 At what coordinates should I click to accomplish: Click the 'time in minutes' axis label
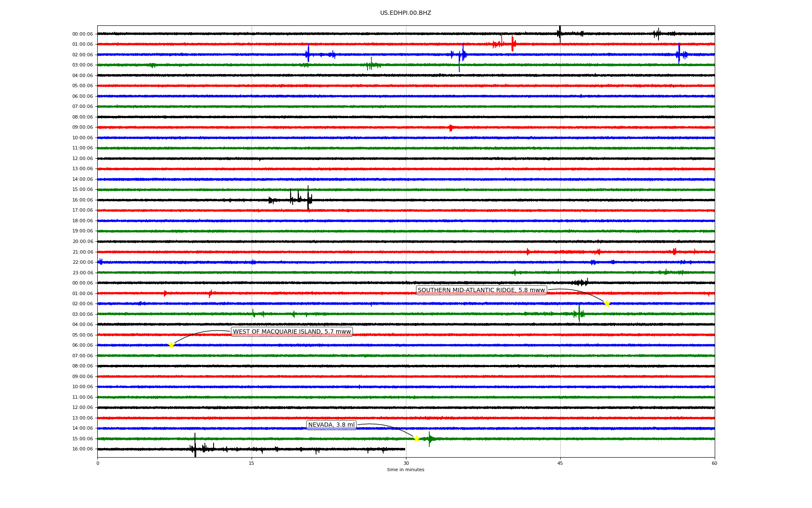point(406,470)
